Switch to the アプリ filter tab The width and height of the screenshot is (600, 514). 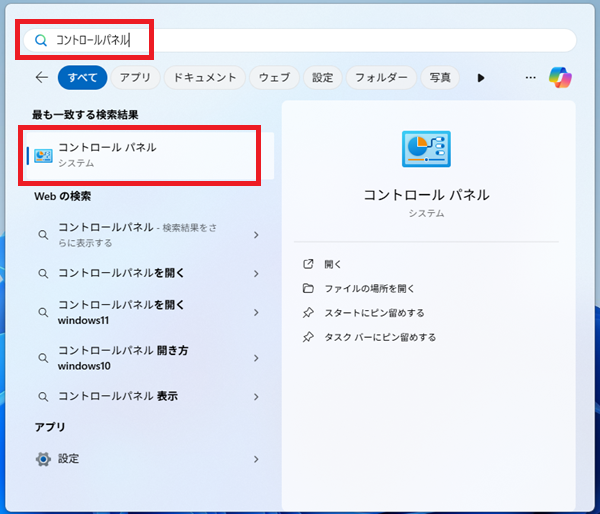(135, 78)
